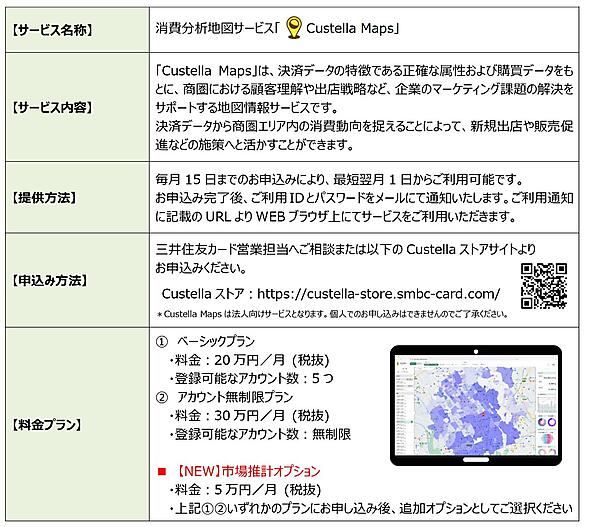Click the line starting 決済データから商圏エリア内

(x=364, y=126)
